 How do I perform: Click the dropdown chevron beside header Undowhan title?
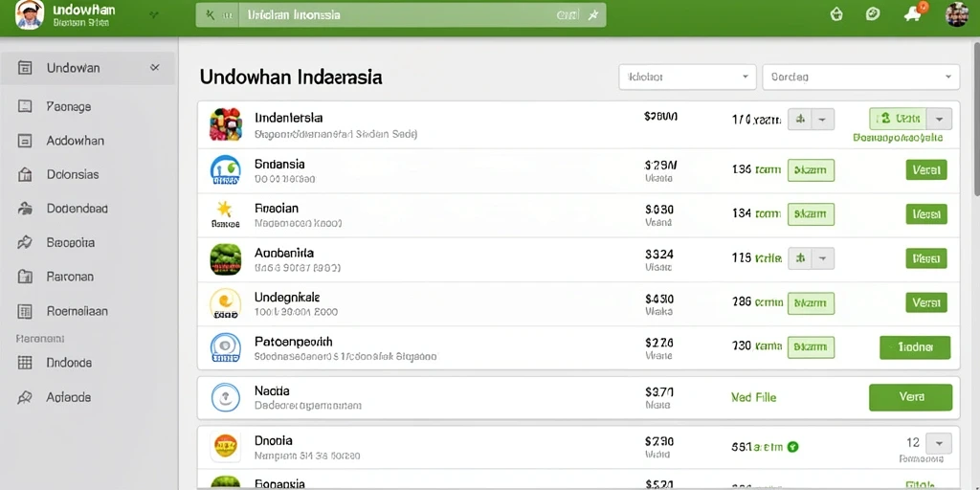tap(154, 13)
